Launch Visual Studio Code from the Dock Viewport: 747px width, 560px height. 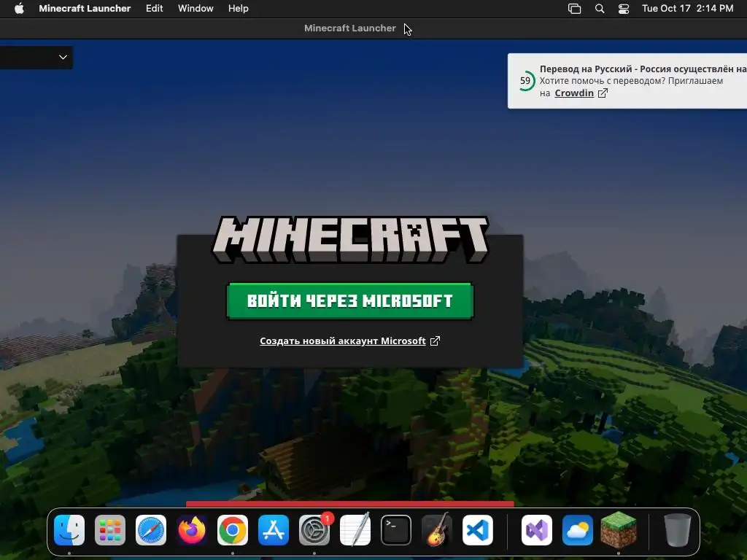[478, 530]
